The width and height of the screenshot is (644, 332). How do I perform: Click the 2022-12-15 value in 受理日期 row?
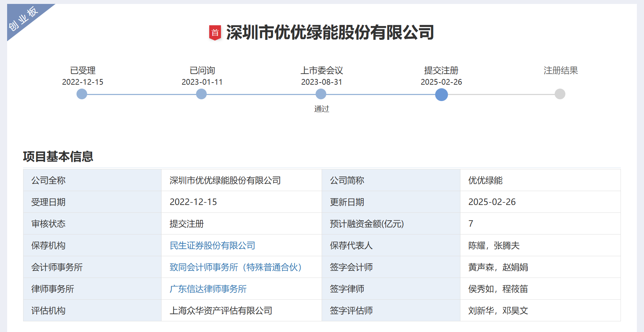coord(242,202)
